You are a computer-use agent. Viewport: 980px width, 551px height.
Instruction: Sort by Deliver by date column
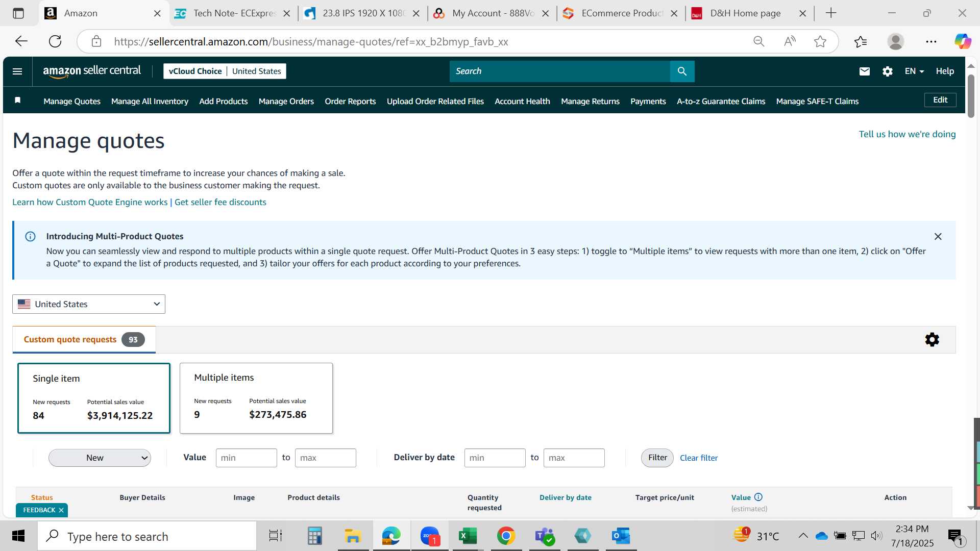(566, 497)
